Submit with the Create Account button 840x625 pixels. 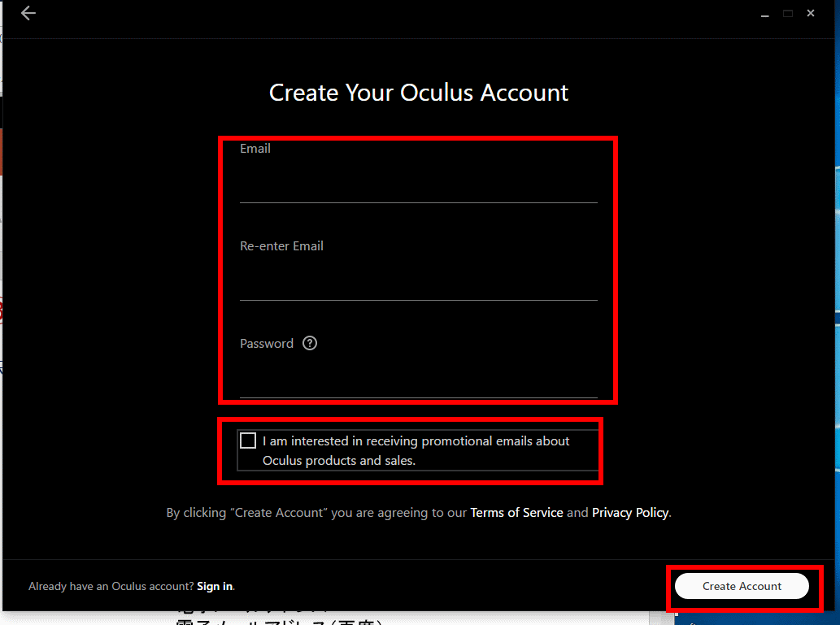(742, 587)
